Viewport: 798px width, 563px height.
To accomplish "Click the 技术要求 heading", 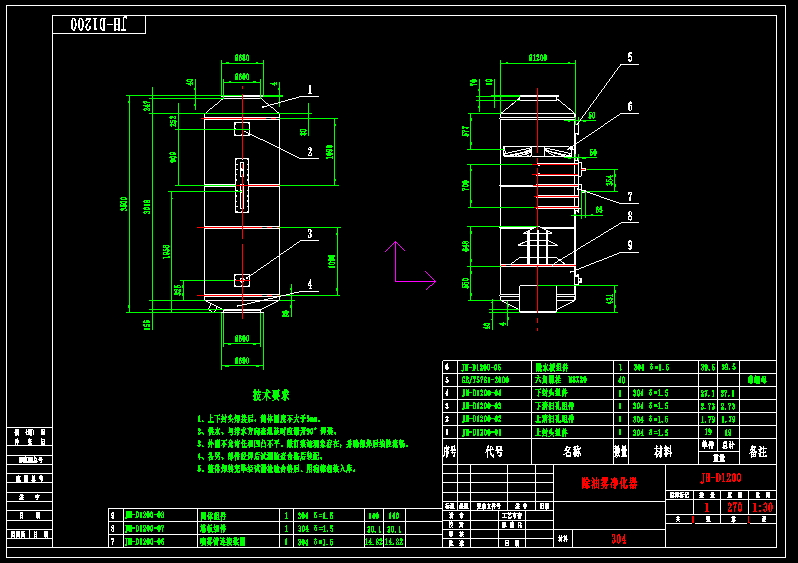I will (x=271, y=395).
